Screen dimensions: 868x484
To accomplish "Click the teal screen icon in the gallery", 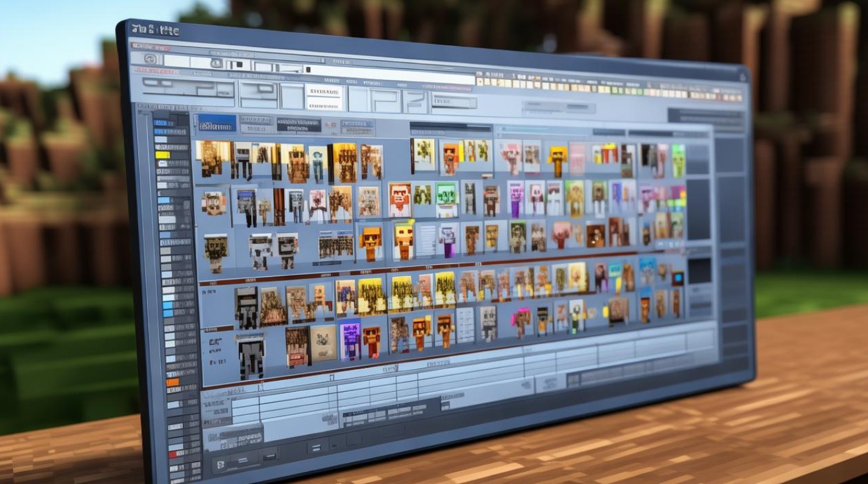I will (x=677, y=279).
